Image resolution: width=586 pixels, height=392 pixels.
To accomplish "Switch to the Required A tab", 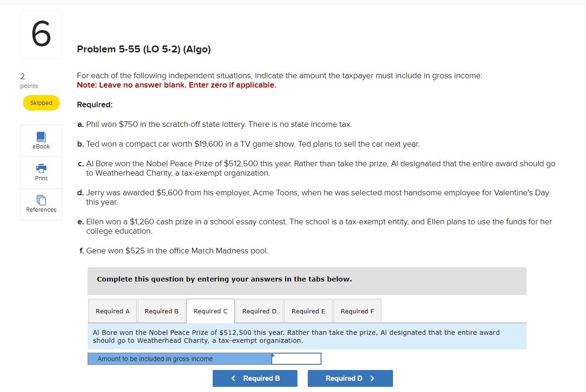I will point(112,311).
